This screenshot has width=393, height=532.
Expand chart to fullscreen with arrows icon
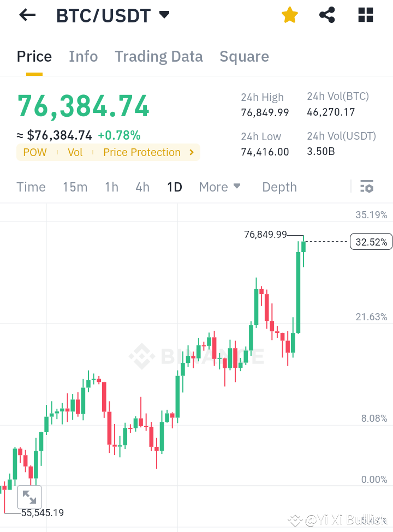pyautogui.click(x=29, y=497)
